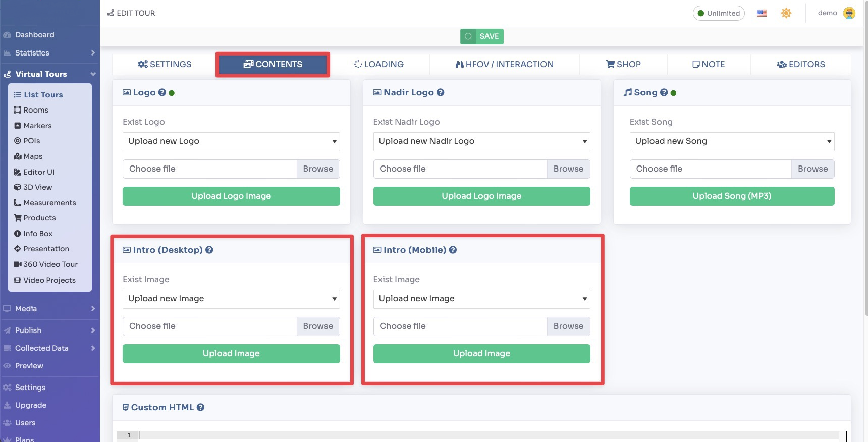Click the help icon next to Song

664,92
